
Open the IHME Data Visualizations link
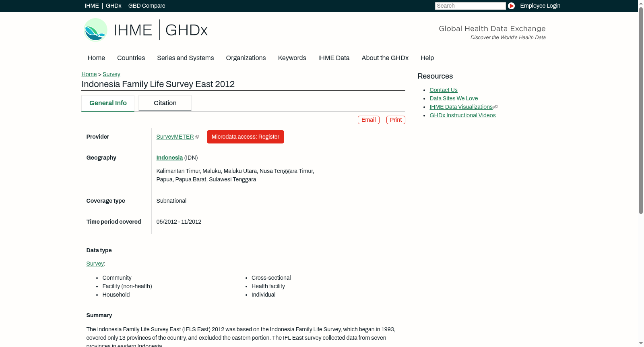(x=461, y=107)
